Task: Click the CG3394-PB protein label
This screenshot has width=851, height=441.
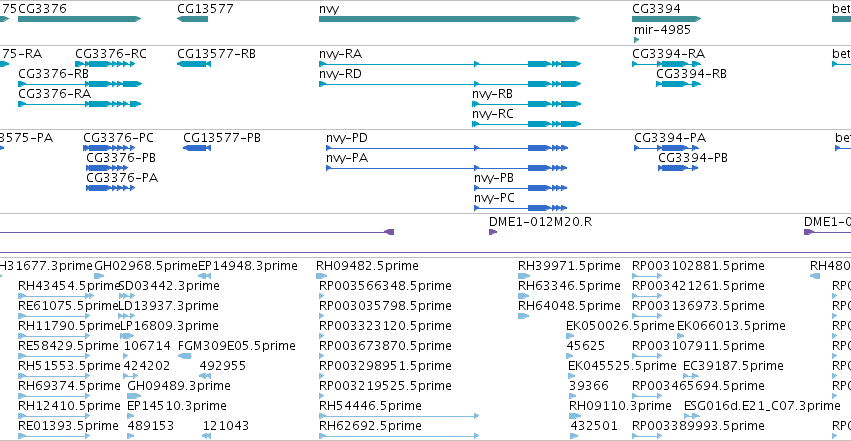Action: coord(693,158)
